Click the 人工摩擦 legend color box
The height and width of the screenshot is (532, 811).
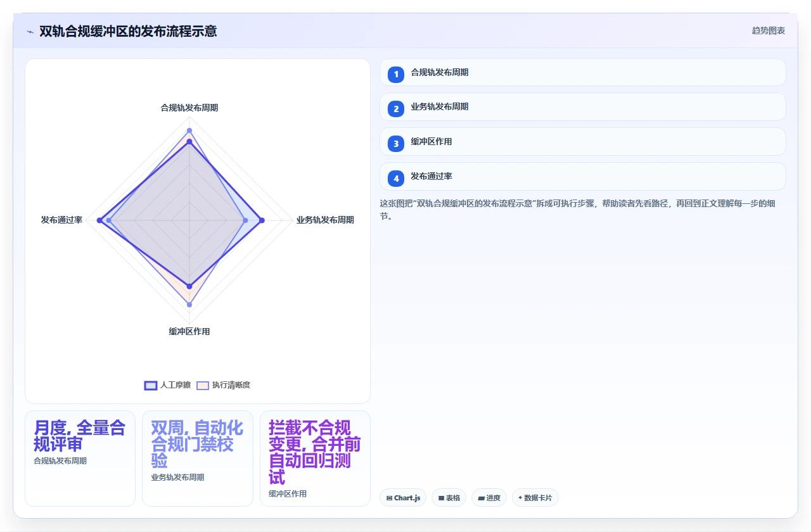[151, 385]
